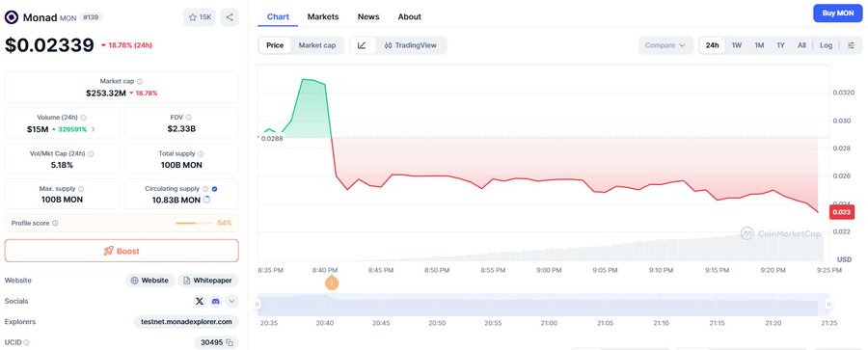Open the Markets tab

click(323, 16)
